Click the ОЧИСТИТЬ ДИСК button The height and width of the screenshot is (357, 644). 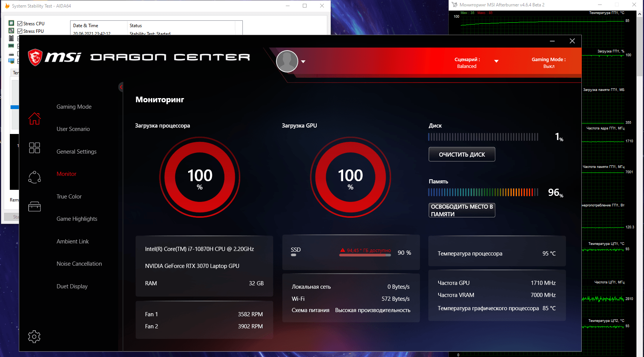462,154
